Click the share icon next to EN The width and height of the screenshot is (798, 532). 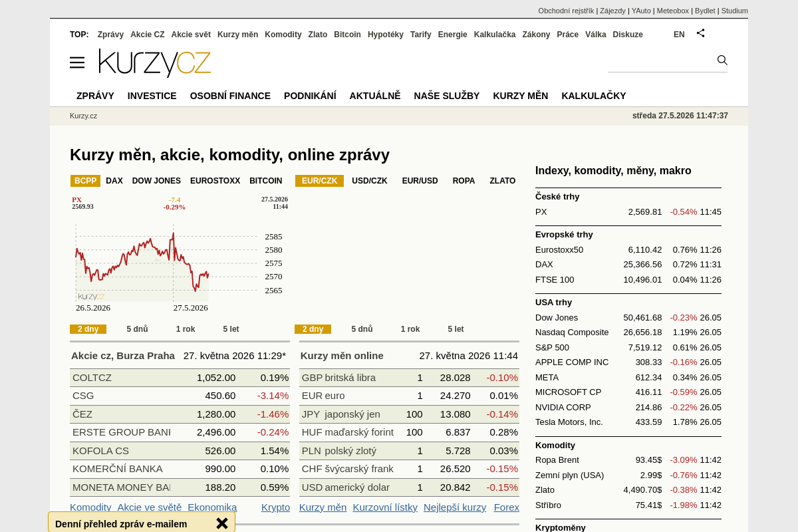point(700,33)
